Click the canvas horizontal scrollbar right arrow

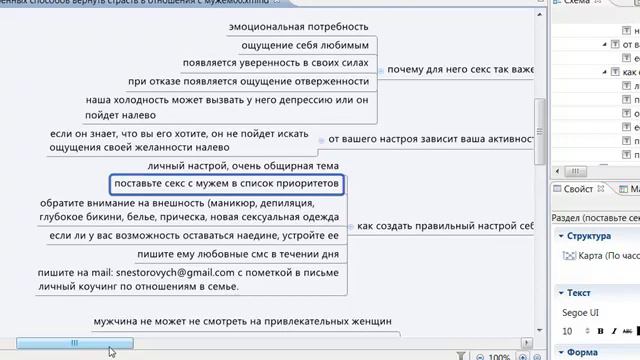[x=527, y=343]
